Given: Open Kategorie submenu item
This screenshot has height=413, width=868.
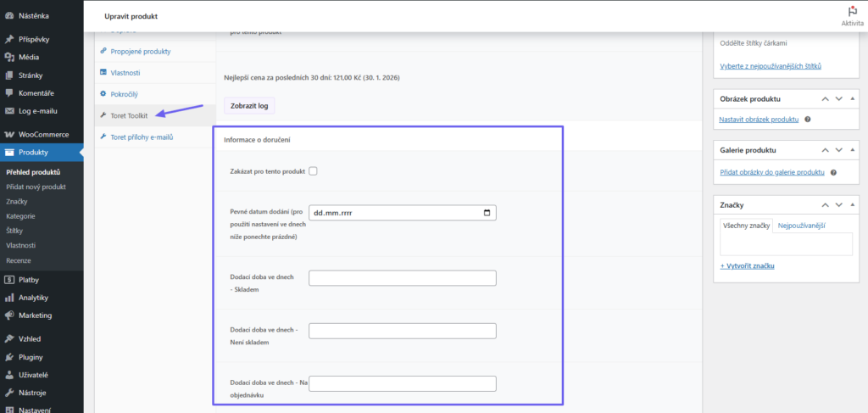Looking at the screenshot, I should [x=20, y=216].
